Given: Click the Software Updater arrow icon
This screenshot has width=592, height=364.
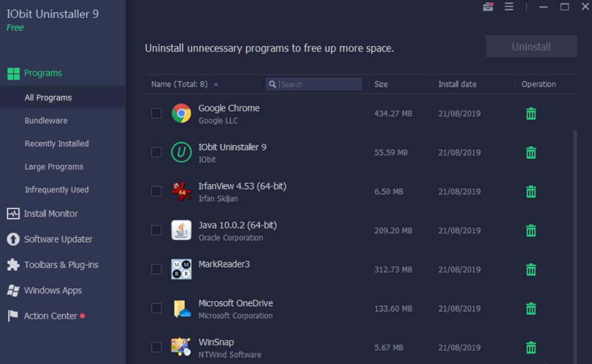Looking at the screenshot, I should (x=13, y=239).
